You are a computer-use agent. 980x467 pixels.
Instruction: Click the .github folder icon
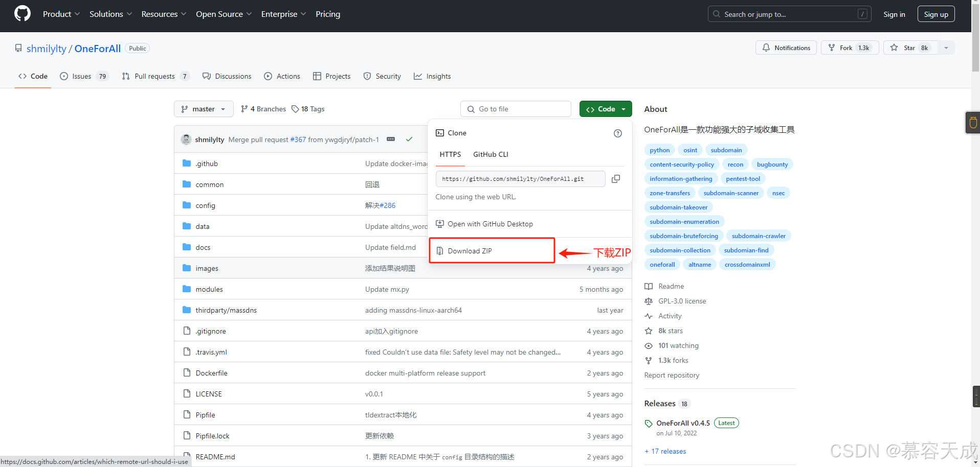pos(187,164)
